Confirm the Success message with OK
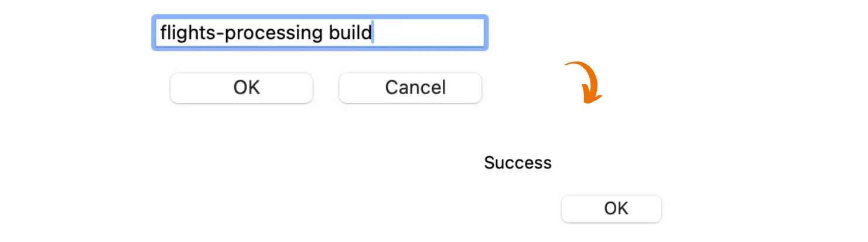This screenshot has height=242, width=868. point(611,209)
